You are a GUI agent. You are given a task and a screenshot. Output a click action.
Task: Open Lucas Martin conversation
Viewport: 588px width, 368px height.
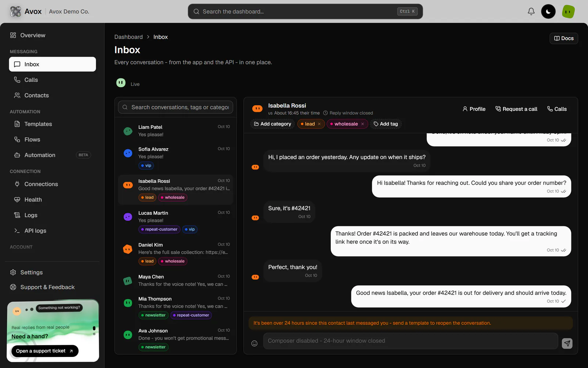[x=176, y=221]
